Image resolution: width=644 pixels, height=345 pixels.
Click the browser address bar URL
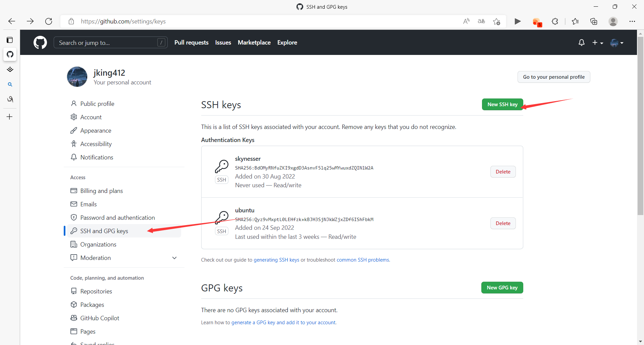pos(123,21)
